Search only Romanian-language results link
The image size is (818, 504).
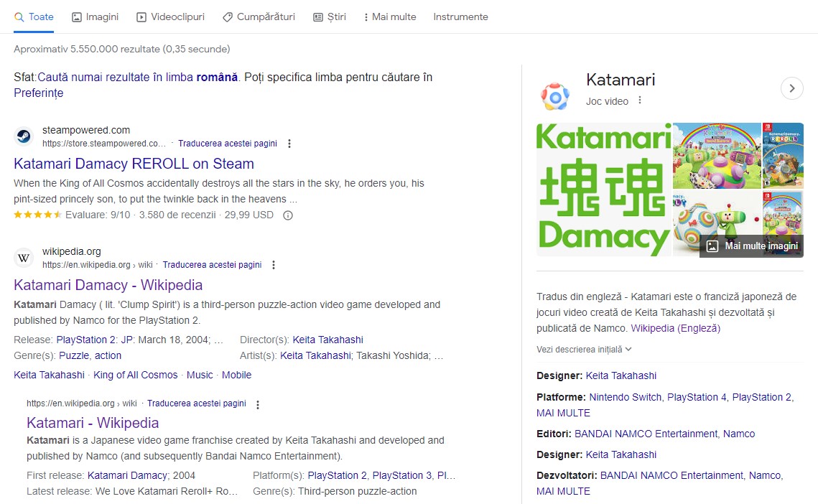click(x=138, y=78)
